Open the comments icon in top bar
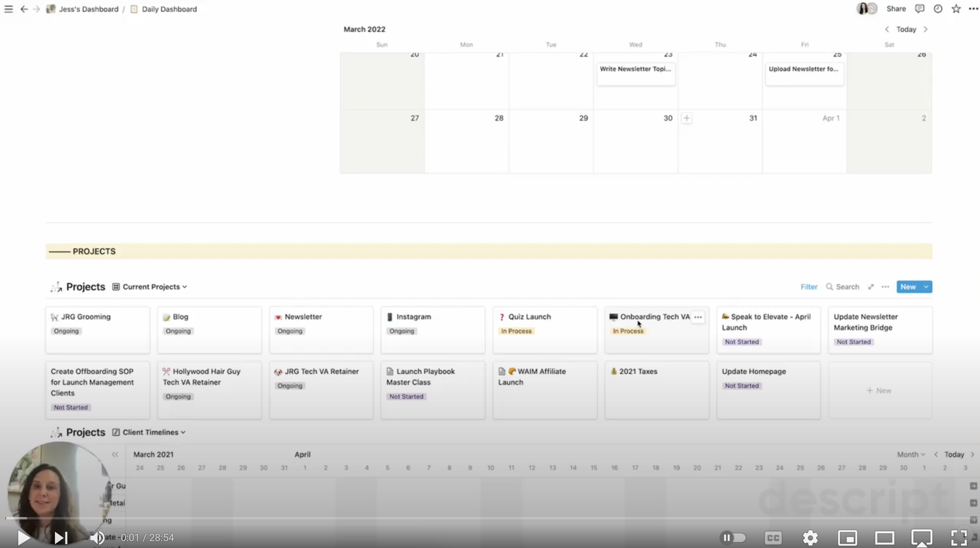This screenshot has height=548, width=980. 920,9
